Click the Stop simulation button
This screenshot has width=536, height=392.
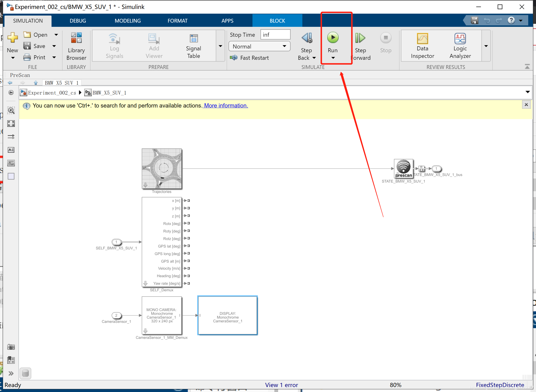coord(386,43)
